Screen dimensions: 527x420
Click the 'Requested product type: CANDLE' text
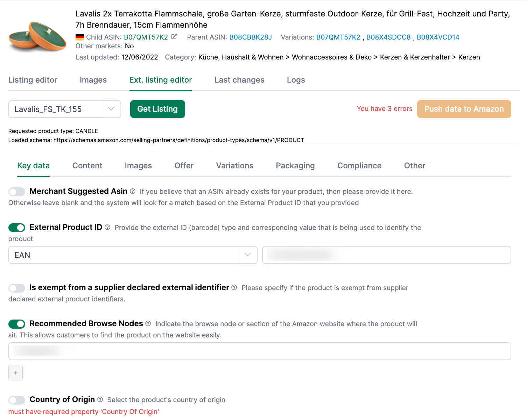click(53, 131)
